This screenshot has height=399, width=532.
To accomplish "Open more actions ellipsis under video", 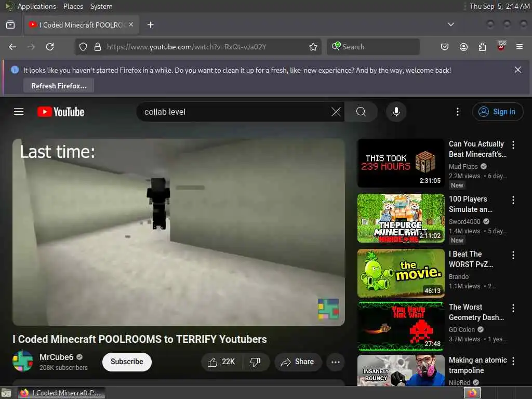I will [x=335, y=362].
